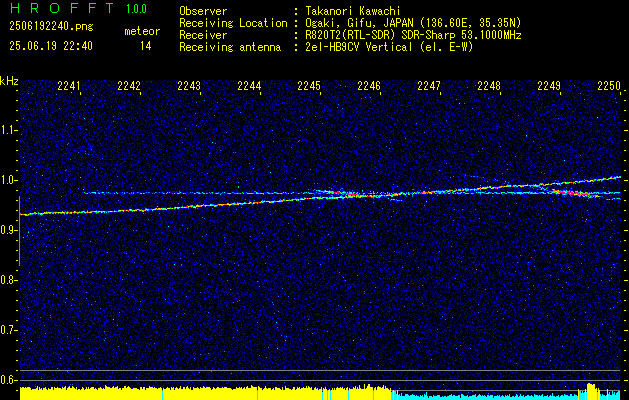Click the Observer label
This screenshot has height=400, width=629.
coord(203,11)
